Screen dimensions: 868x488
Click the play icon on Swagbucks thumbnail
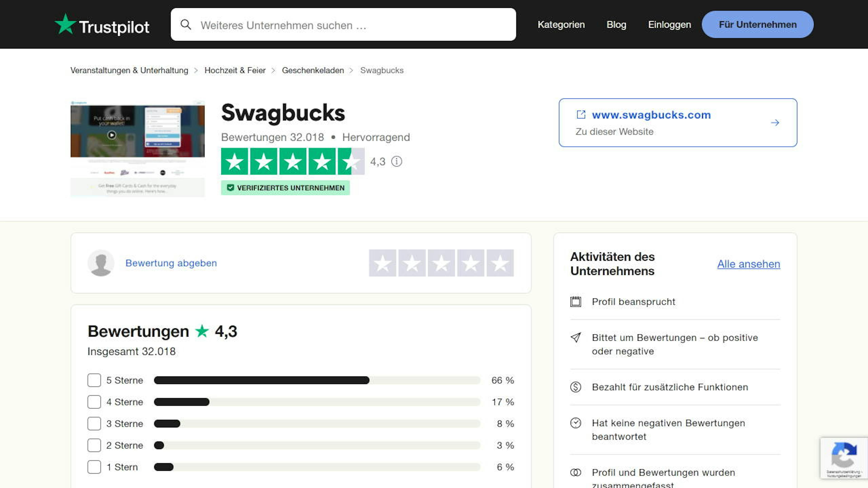(x=111, y=135)
